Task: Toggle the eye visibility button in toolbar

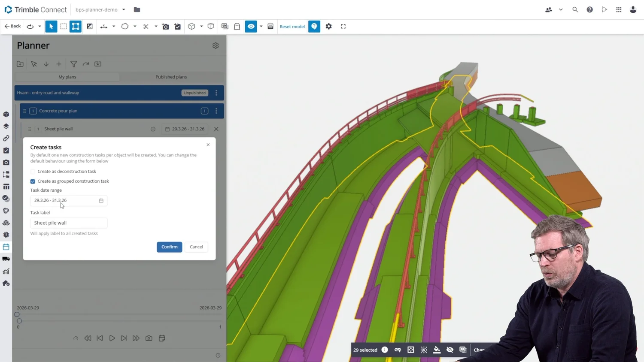Action: (x=251, y=27)
